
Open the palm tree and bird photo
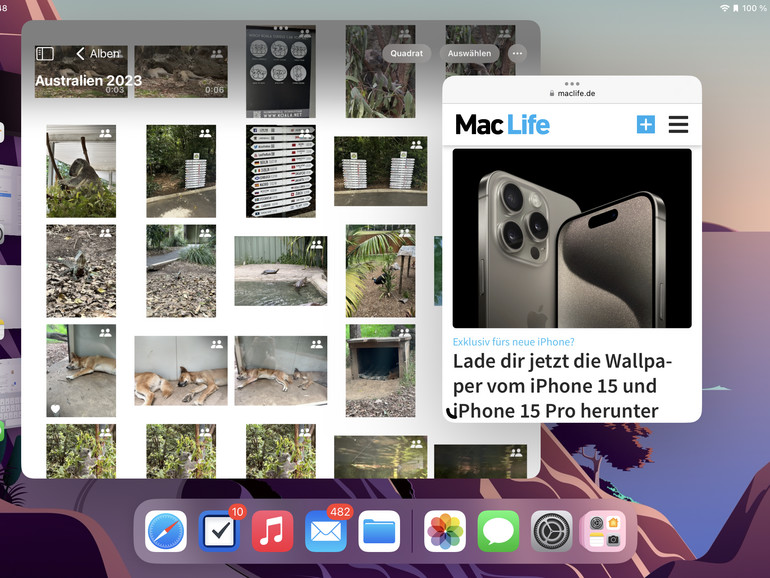click(381, 271)
